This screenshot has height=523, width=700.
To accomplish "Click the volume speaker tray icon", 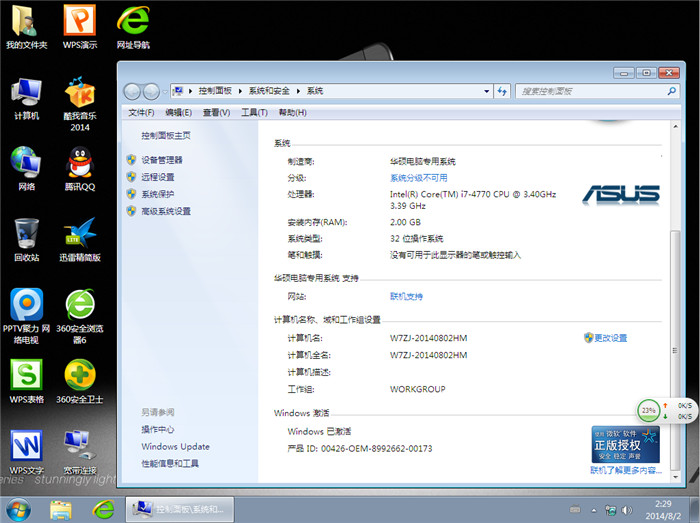I will (x=627, y=510).
